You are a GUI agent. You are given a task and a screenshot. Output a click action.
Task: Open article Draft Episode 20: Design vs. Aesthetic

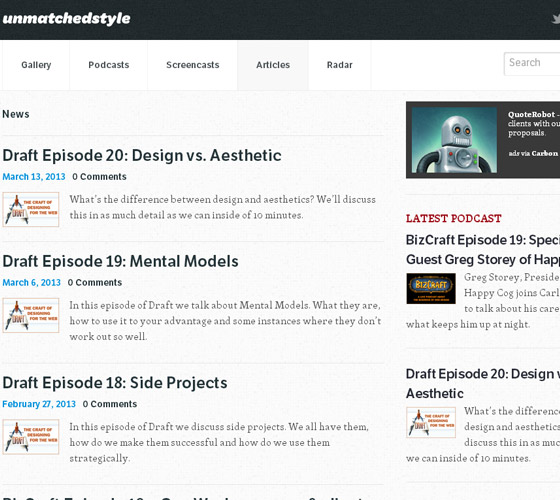pyautogui.click(x=142, y=155)
